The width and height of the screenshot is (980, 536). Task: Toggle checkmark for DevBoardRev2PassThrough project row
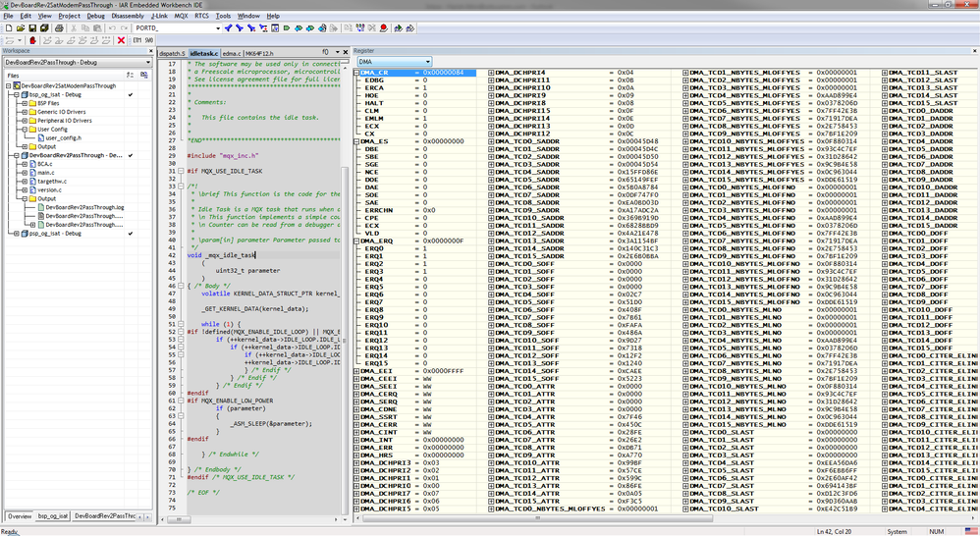tap(131, 155)
